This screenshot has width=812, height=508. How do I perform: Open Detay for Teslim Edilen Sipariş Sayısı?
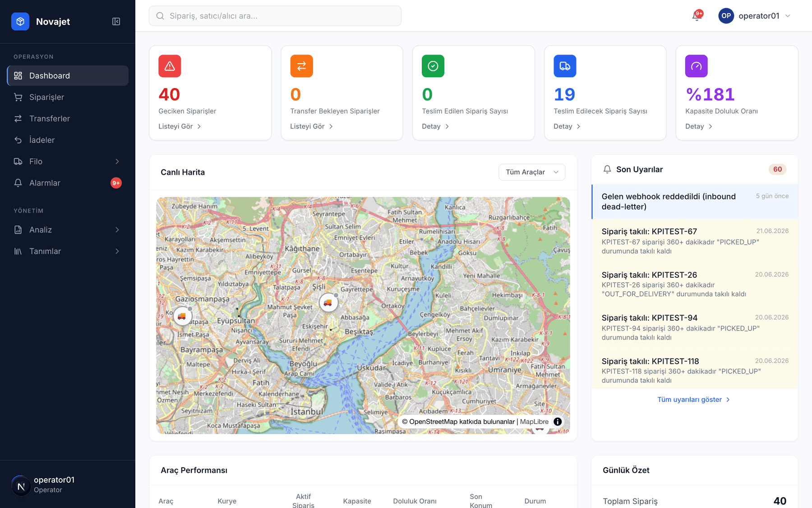click(435, 126)
